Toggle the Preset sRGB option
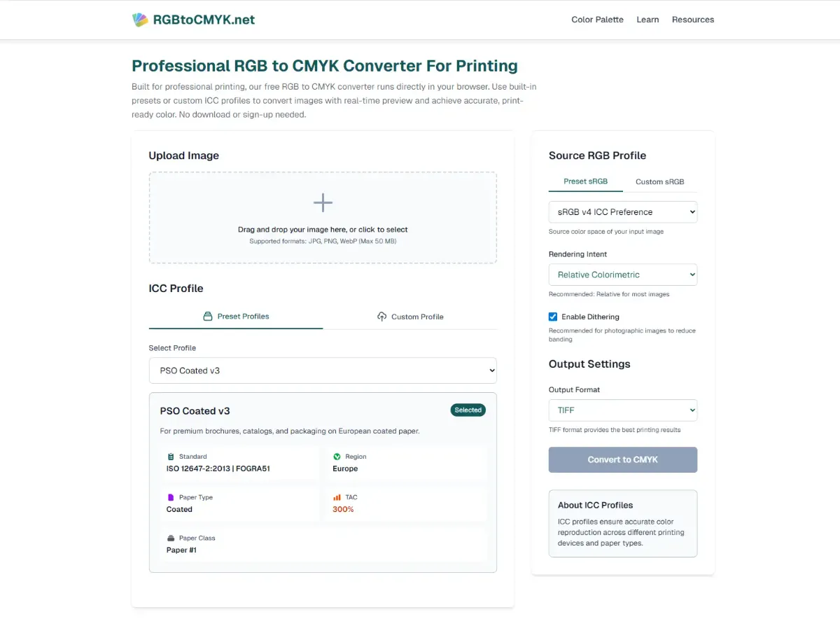This screenshot has width=840, height=624. pyautogui.click(x=585, y=181)
